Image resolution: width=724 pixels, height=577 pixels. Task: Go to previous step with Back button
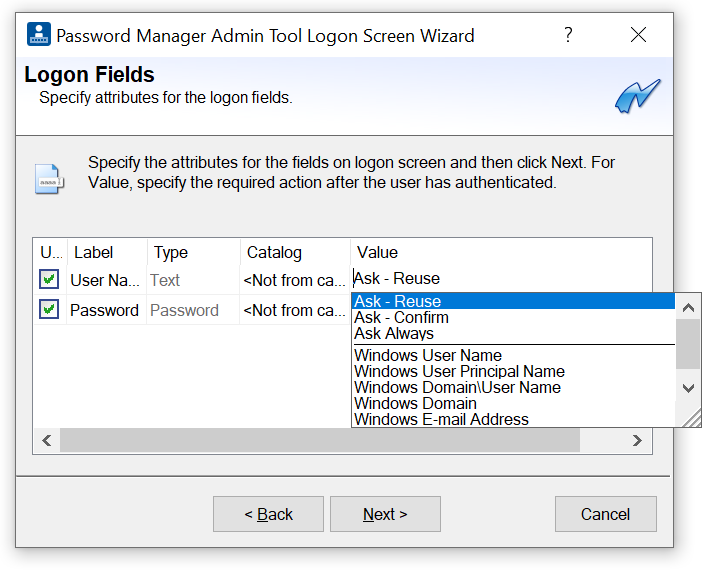point(268,514)
